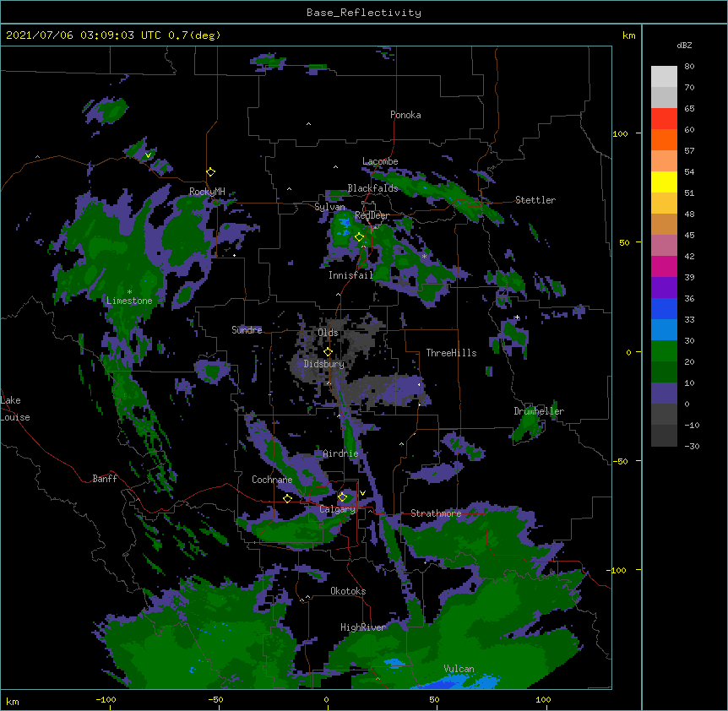This screenshot has height=711, width=728.
Task: Click the 42 dBZ magenta legend swatch
Action: click(664, 266)
